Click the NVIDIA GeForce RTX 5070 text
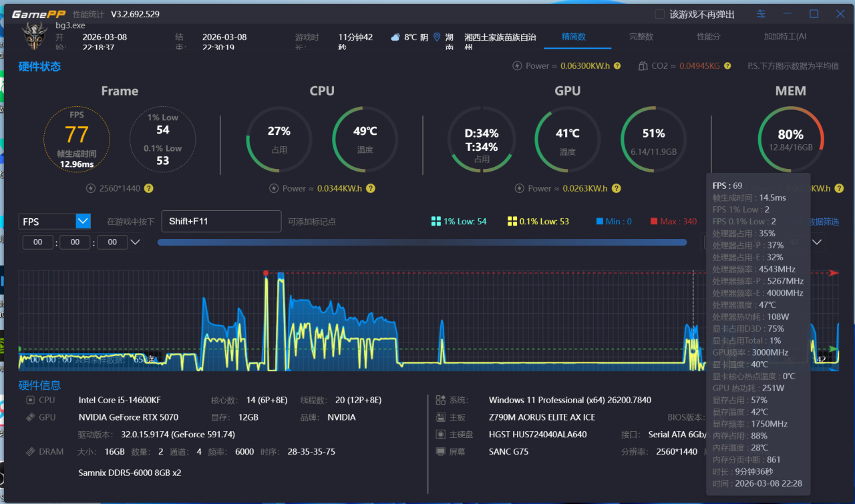 point(127,417)
